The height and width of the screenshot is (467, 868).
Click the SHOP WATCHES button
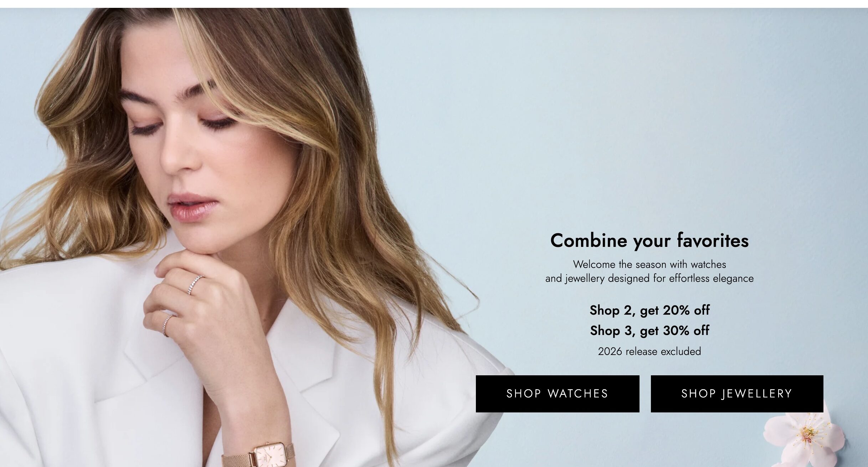click(x=557, y=394)
